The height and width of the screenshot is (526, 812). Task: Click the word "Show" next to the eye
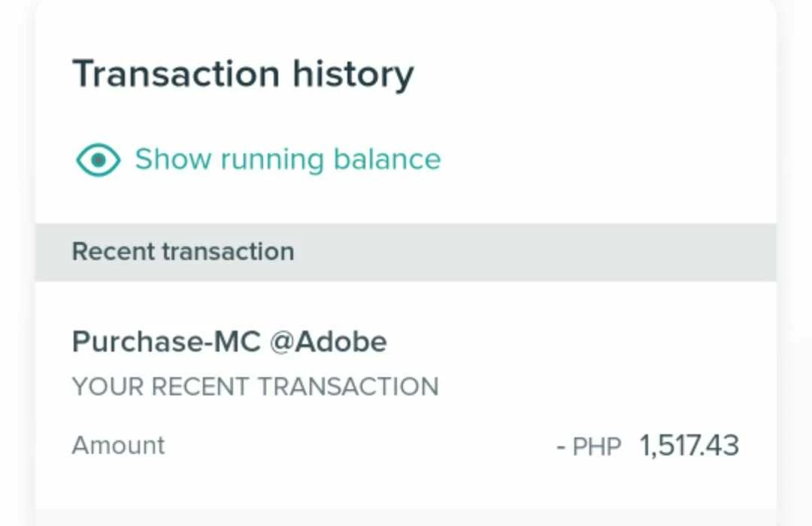pos(172,159)
